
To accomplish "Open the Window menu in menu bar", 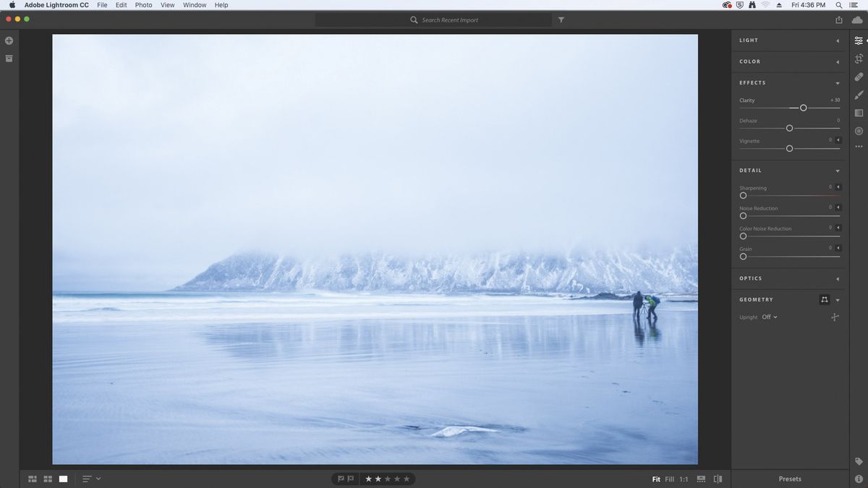I will click(x=194, y=5).
